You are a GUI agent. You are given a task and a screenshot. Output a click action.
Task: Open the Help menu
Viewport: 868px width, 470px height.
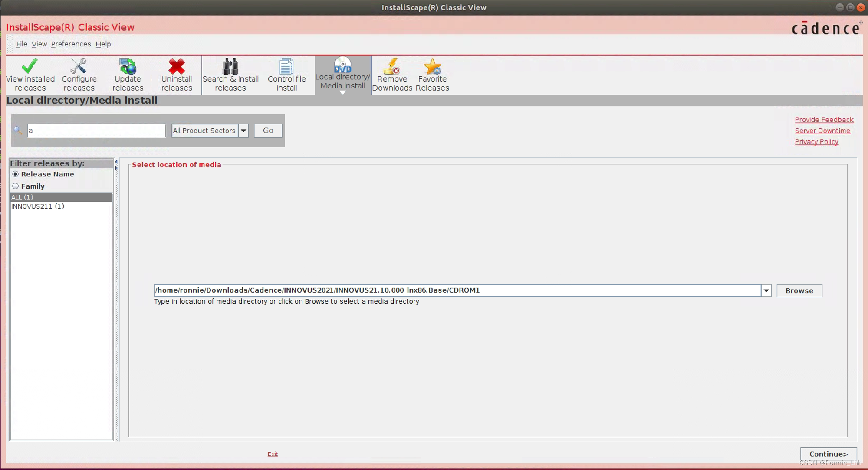pos(103,44)
